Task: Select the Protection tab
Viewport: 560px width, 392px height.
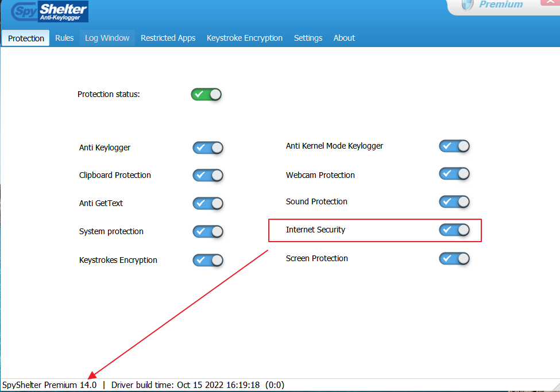Action: tap(26, 38)
